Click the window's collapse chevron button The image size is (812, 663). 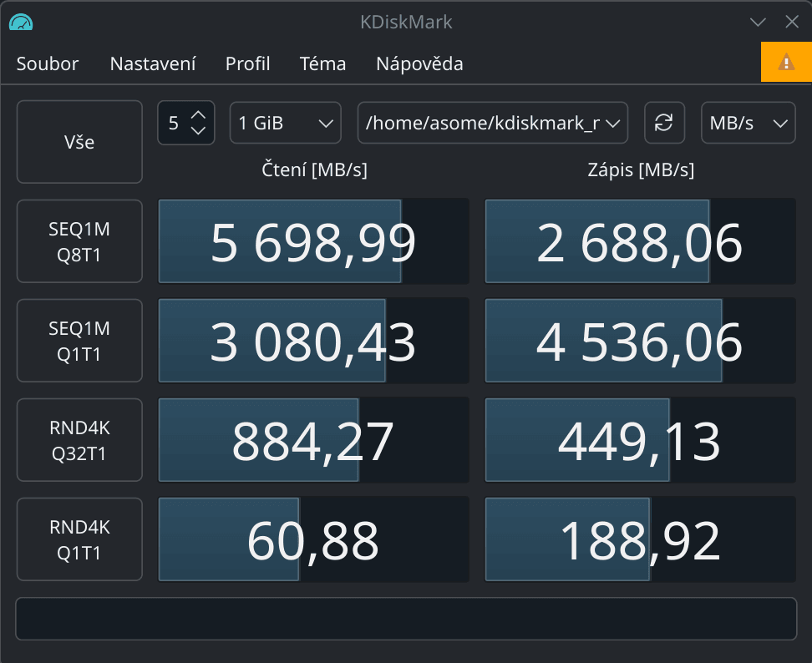click(x=758, y=22)
